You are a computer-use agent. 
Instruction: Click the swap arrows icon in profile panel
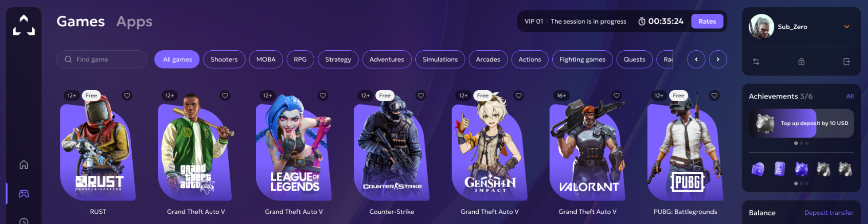click(x=756, y=62)
